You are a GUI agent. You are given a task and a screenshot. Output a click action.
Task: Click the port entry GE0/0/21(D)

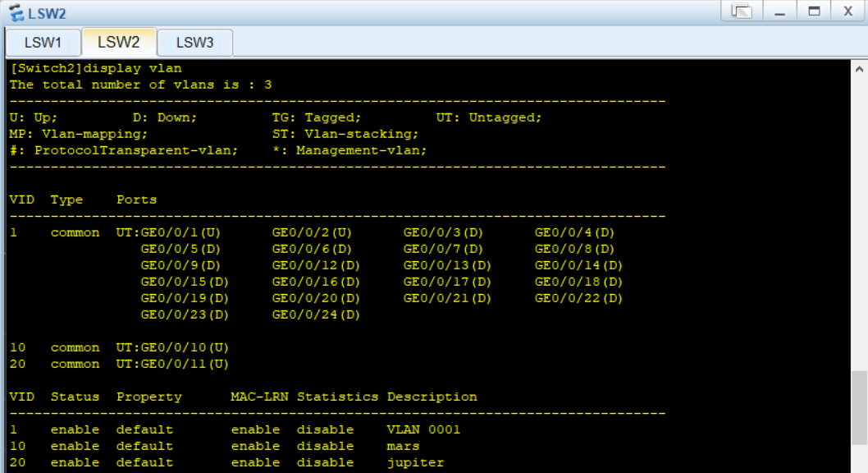click(x=447, y=299)
